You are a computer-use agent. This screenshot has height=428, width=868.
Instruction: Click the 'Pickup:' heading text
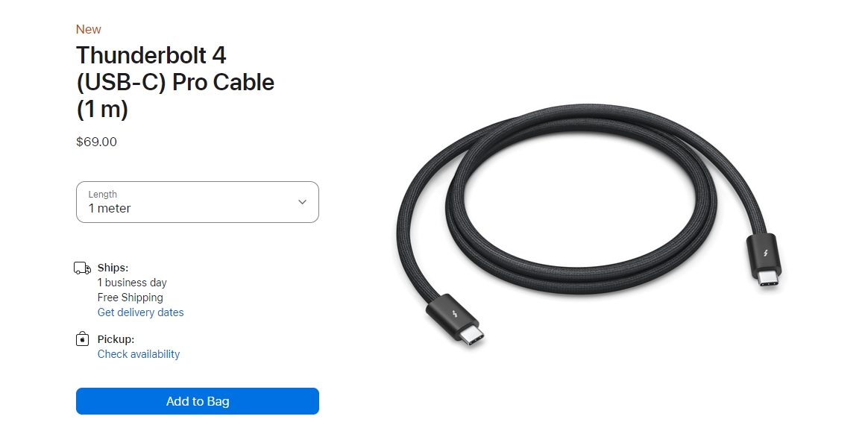pyautogui.click(x=116, y=339)
